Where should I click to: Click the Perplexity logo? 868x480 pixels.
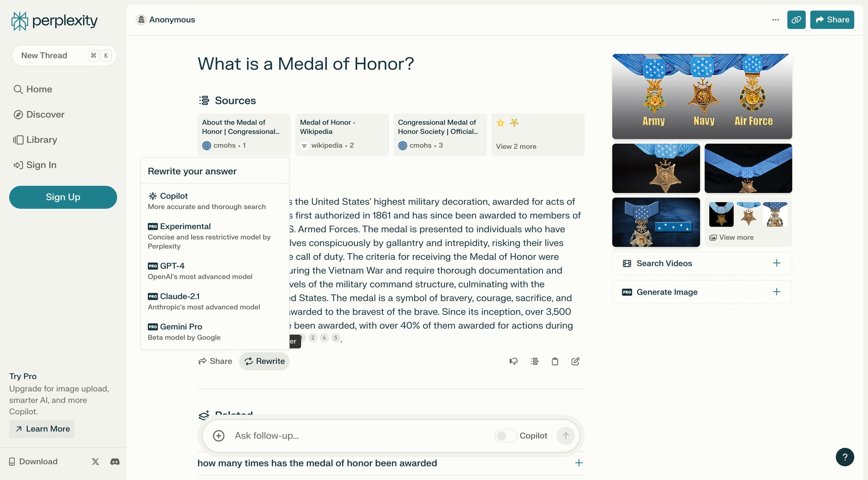pyautogui.click(x=53, y=20)
